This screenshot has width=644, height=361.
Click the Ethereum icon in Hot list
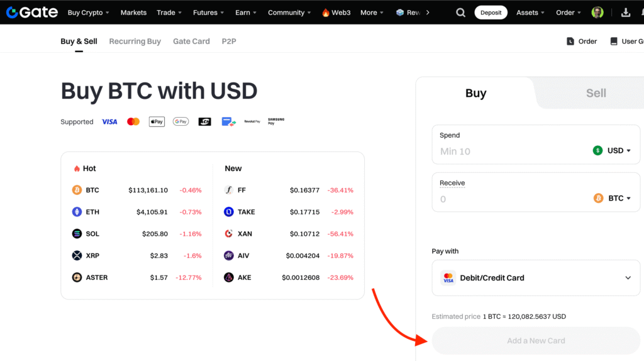[77, 212]
